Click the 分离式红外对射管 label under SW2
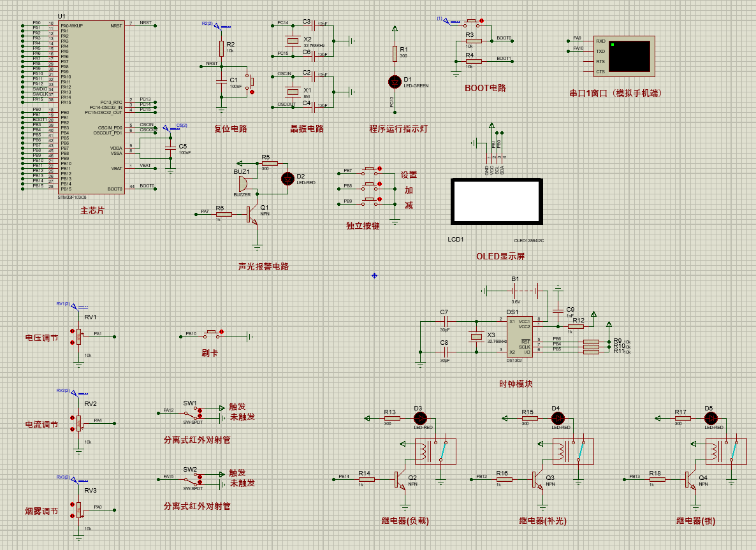The image size is (756, 550). [197, 506]
